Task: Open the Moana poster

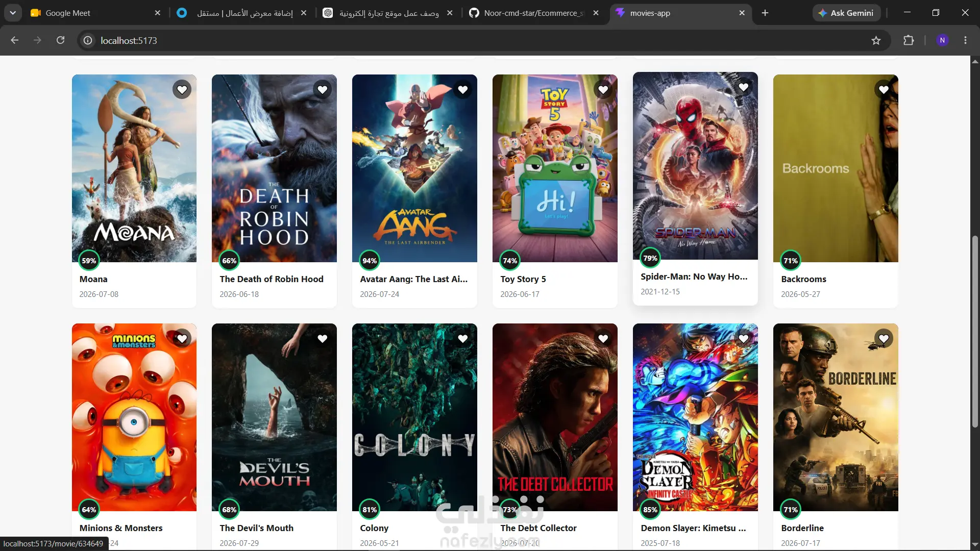Action: (134, 168)
